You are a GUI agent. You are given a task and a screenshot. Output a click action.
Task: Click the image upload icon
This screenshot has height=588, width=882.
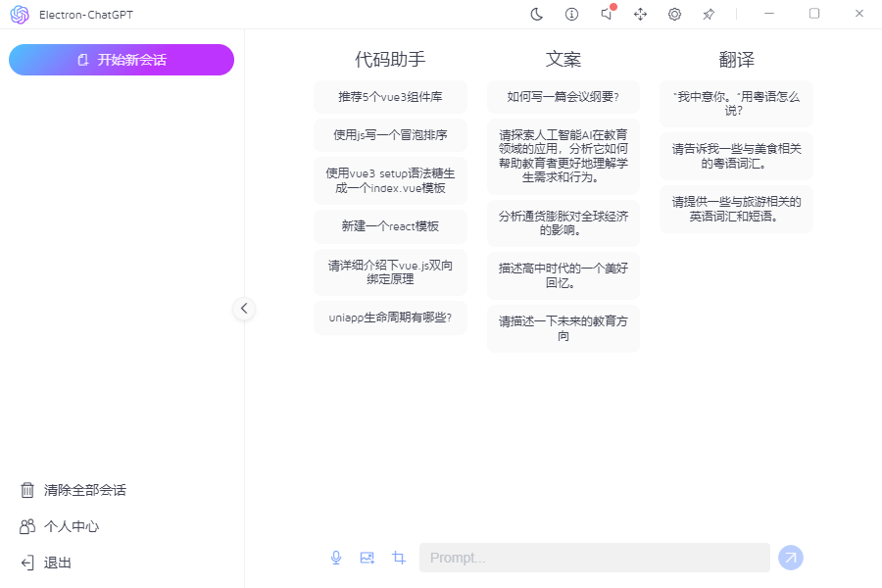[x=367, y=558]
